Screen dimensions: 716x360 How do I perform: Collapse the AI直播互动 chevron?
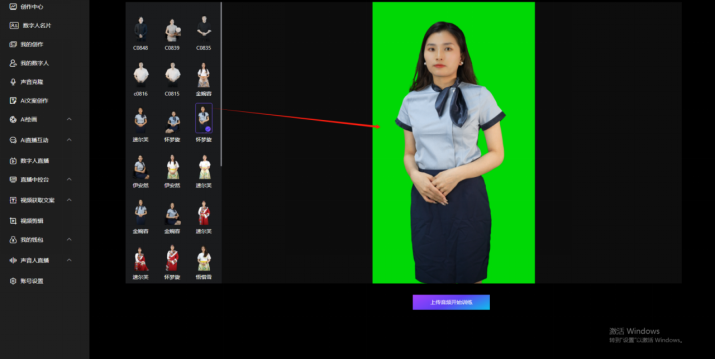[69, 140]
